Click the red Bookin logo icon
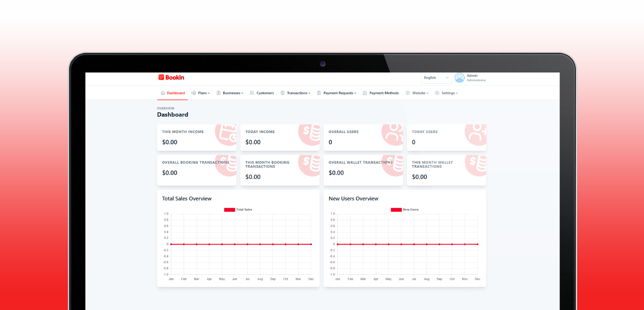 pos(160,77)
